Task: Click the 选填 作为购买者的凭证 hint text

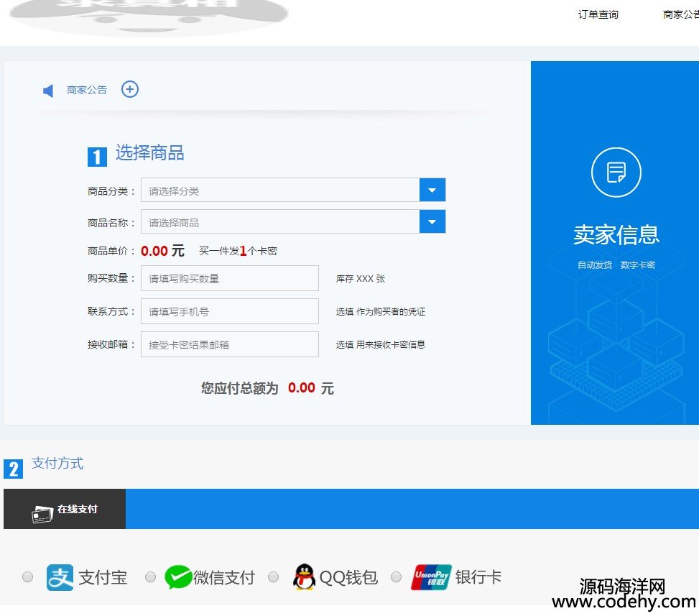Action: pyautogui.click(x=381, y=312)
